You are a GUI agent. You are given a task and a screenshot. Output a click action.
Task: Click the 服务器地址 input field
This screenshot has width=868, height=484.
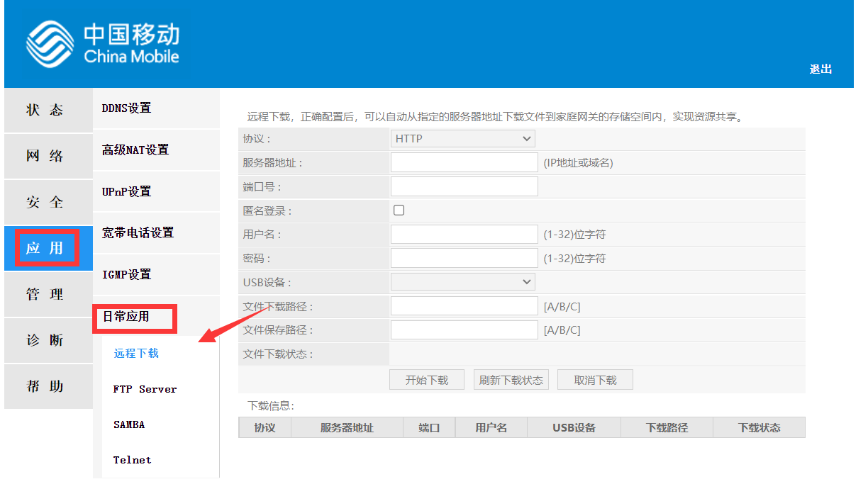(464, 163)
